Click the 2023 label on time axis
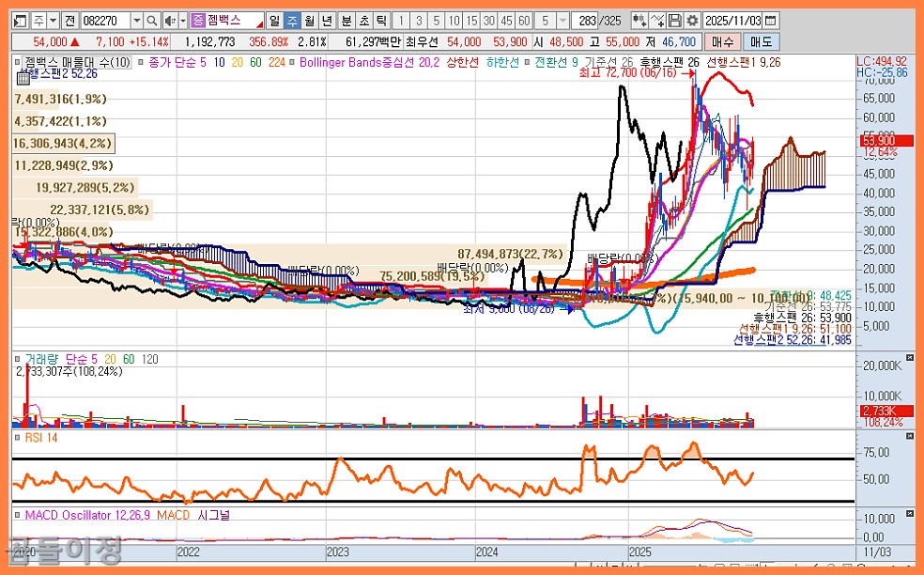The image size is (924, 575). pos(338,552)
